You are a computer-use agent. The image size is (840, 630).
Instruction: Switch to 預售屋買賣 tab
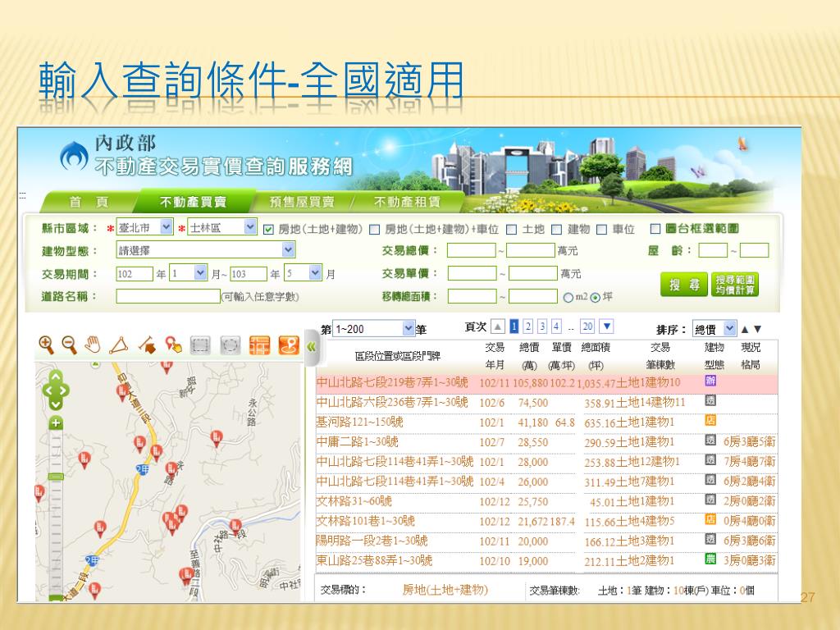(302, 202)
